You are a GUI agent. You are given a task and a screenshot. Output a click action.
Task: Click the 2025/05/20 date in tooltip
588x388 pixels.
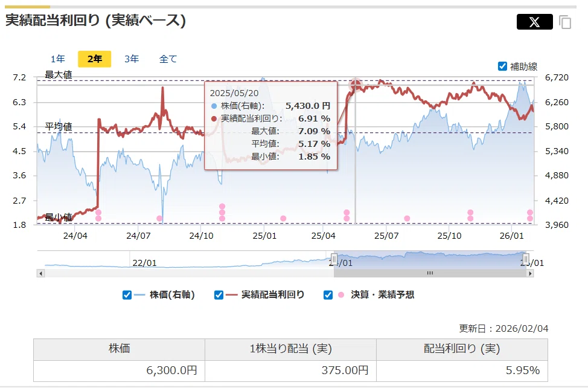(234, 93)
